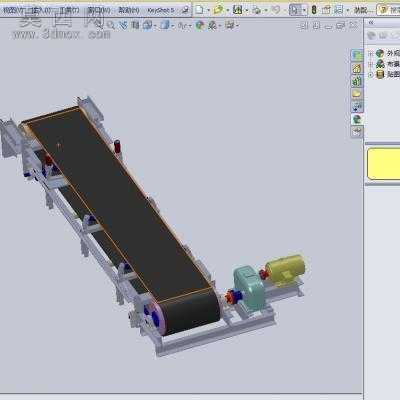The width and height of the screenshot is (400, 400).
Task: Open dropdown arrow beside Options icon
Action: [347, 10]
